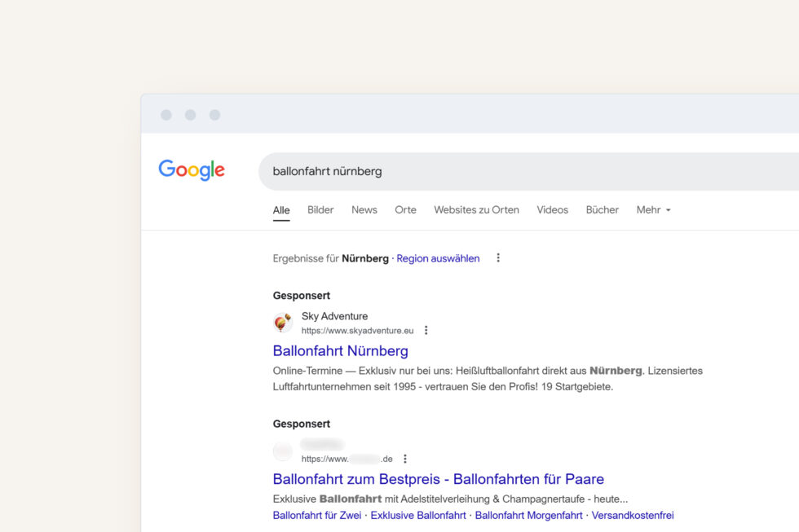Viewport: 799px width, 532px height.
Task: Open Websites zu Orten tab
Action: click(x=476, y=209)
